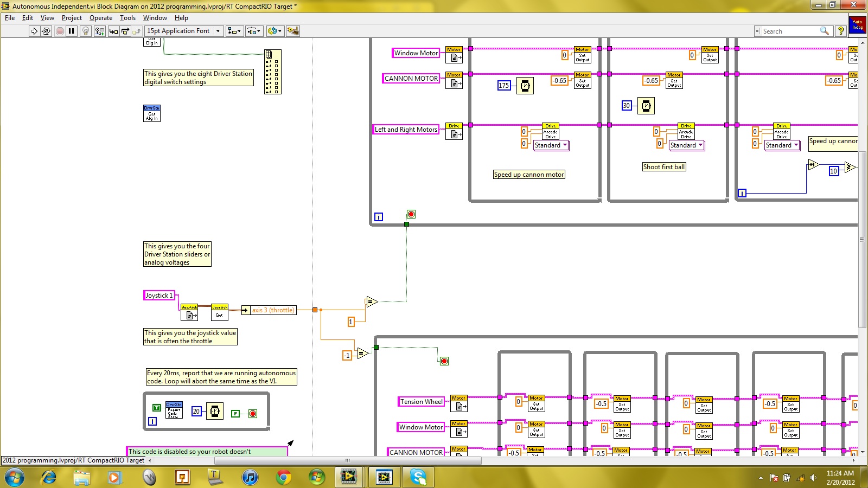Click the Step Into button
Viewport: 868px width, 488px height.
point(113,31)
